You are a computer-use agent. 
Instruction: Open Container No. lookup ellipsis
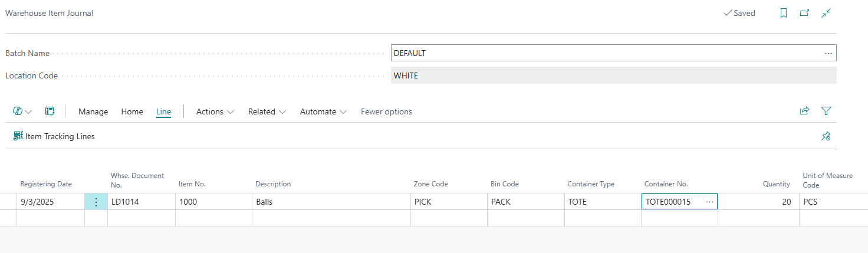coord(709,202)
